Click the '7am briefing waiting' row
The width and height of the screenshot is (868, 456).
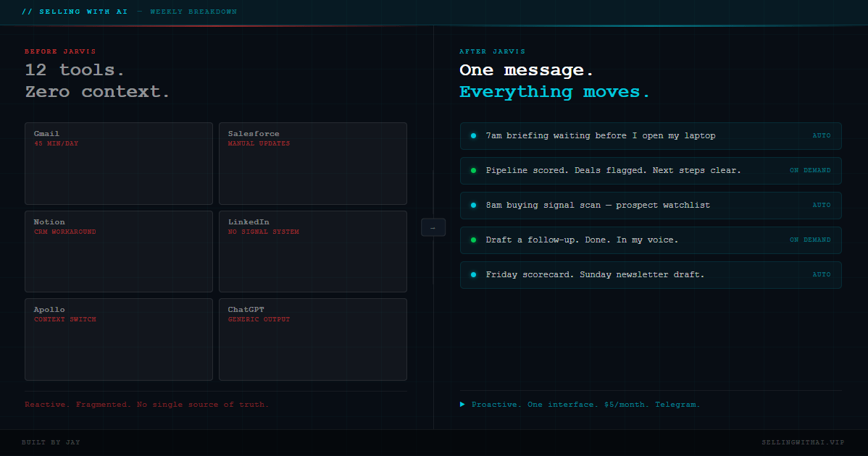click(x=651, y=136)
